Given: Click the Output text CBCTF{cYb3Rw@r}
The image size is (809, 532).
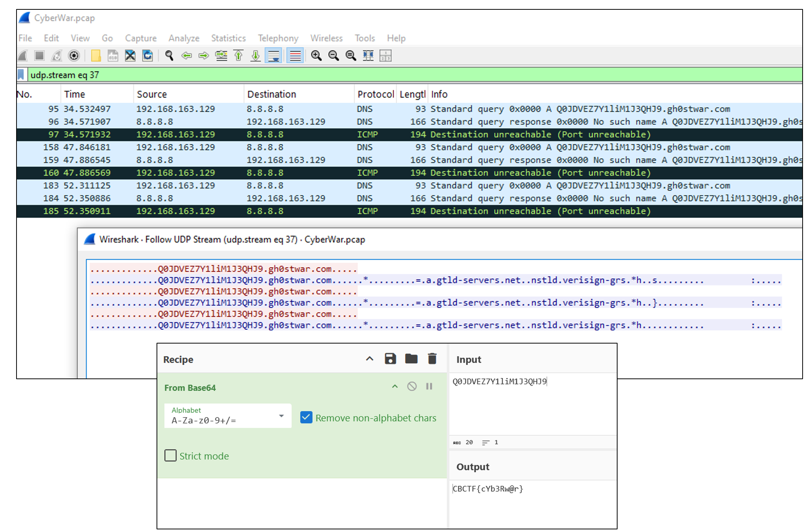Looking at the screenshot, I should [488, 489].
